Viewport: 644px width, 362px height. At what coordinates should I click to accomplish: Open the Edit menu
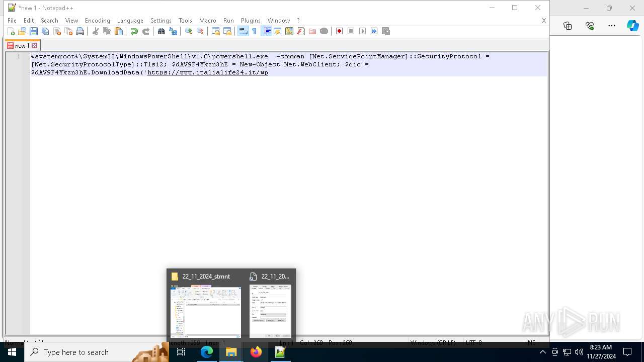point(29,21)
